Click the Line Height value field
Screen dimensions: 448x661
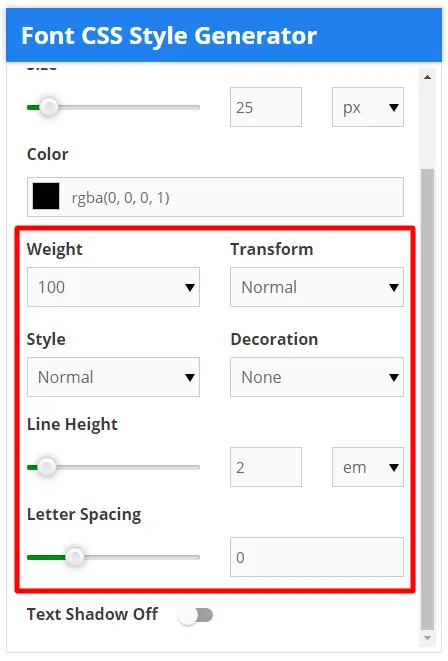click(x=266, y=467)
